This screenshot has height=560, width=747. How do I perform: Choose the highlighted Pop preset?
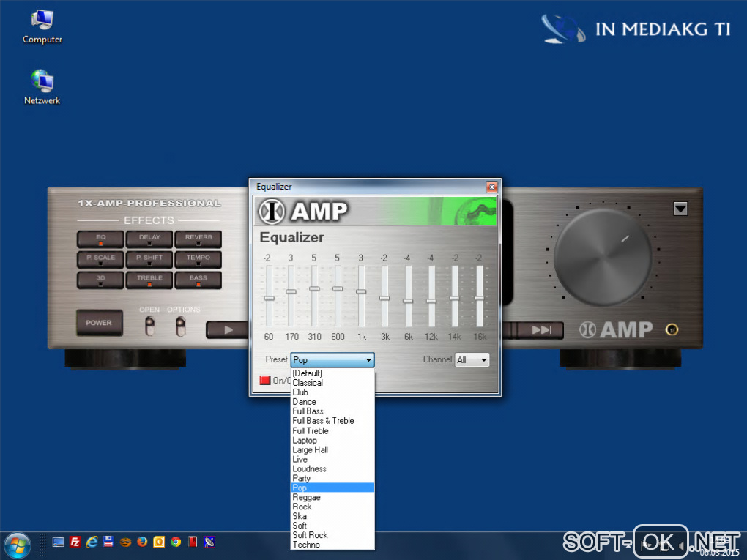tap(332, 488)
